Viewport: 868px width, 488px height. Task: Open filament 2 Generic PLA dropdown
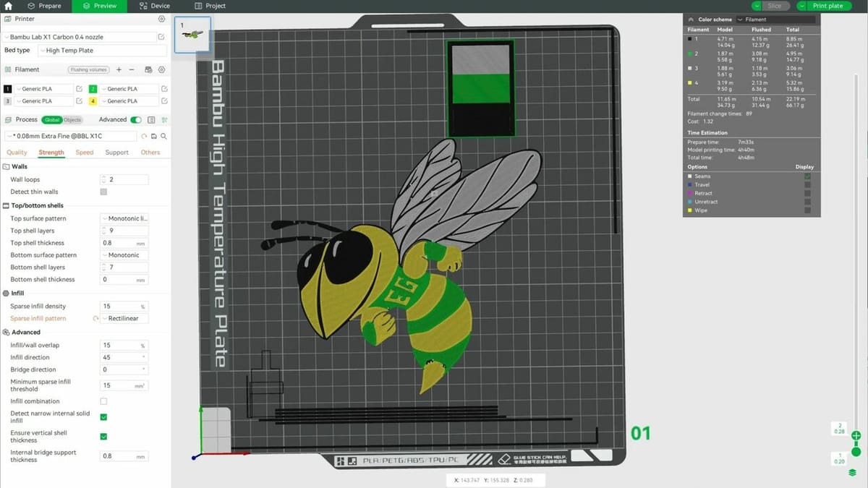click(129, 89)
